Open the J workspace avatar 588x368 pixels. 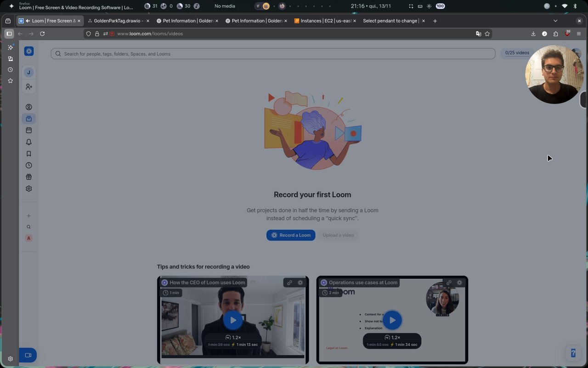coord(29,72)
